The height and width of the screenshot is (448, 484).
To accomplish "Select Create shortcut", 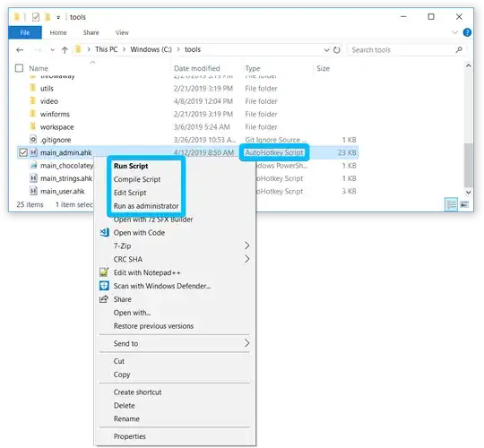I will [x=175, y=392].
